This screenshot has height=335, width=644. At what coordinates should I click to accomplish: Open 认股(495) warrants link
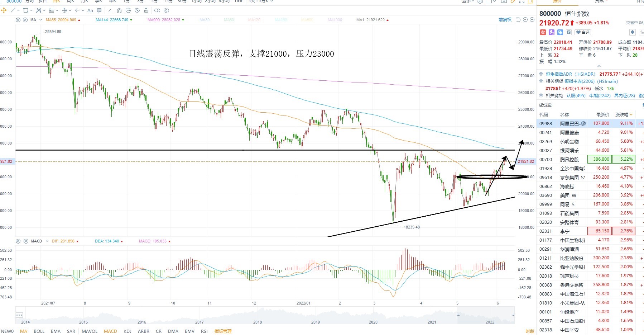576,96
